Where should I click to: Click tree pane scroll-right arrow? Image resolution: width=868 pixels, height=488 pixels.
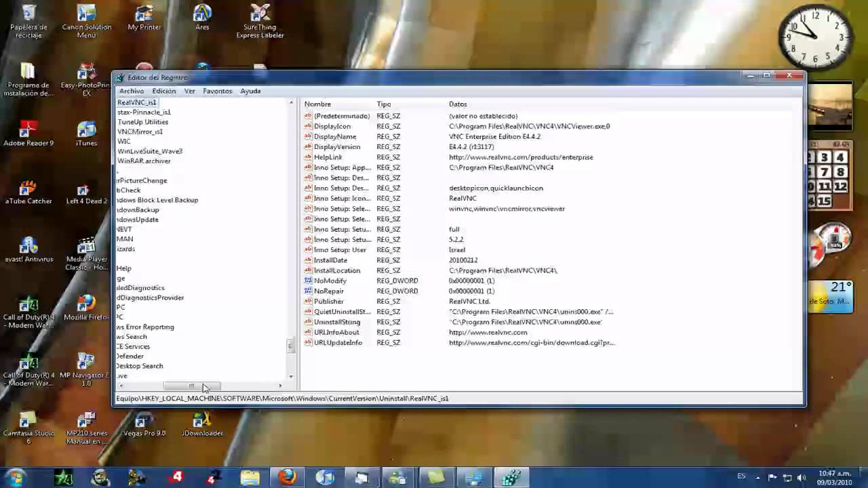pyautogui.click(x=280, y=386)
